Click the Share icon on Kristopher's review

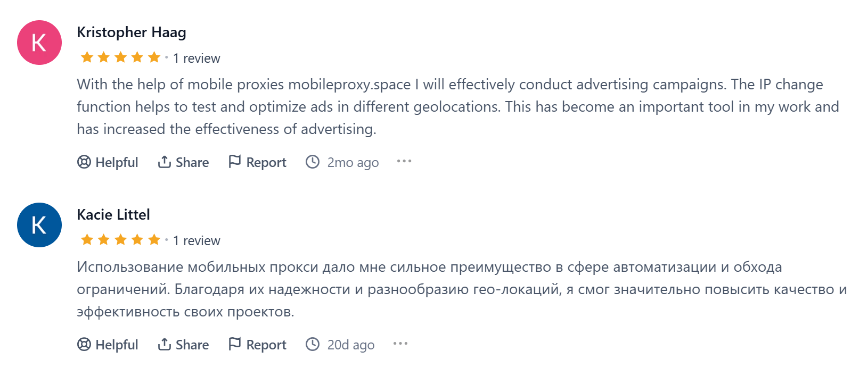[164, 162]
